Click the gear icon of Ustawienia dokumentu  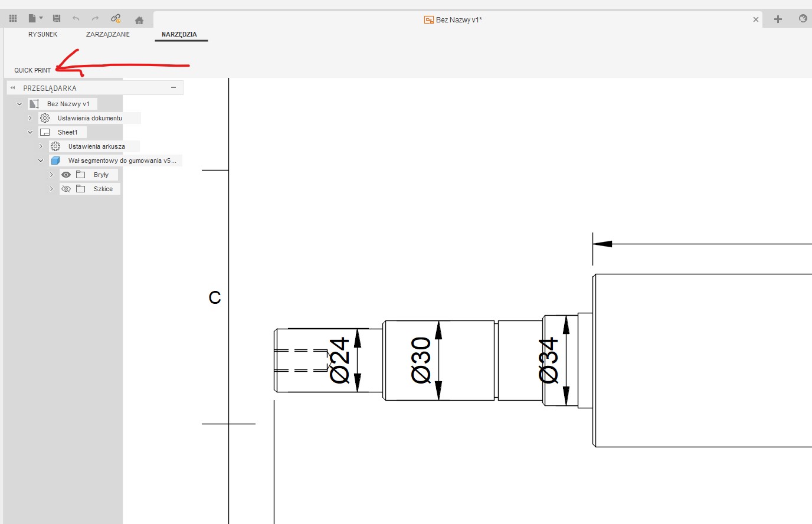point(45,118)
